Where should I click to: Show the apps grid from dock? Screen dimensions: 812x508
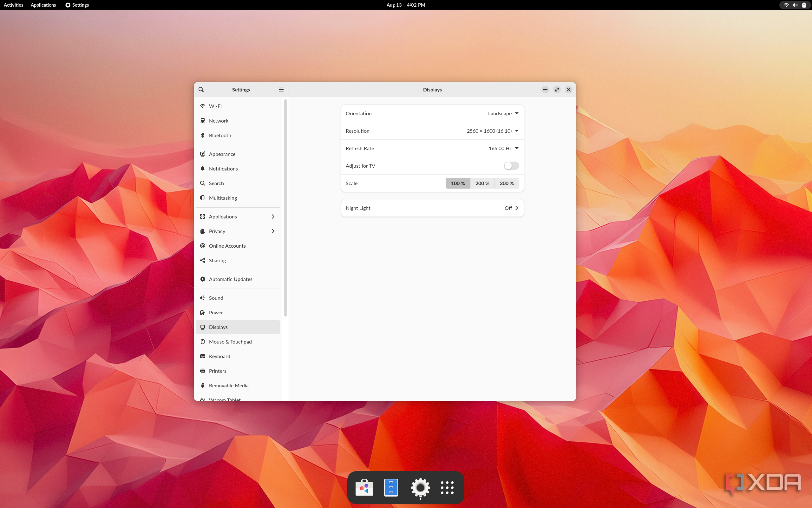[x=447, y=487]
